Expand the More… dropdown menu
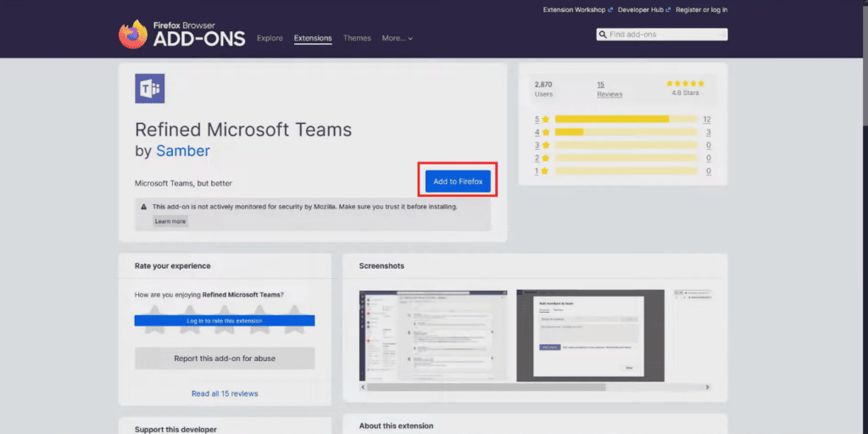This screenshot has height=434, width=868. pos(397,38)
